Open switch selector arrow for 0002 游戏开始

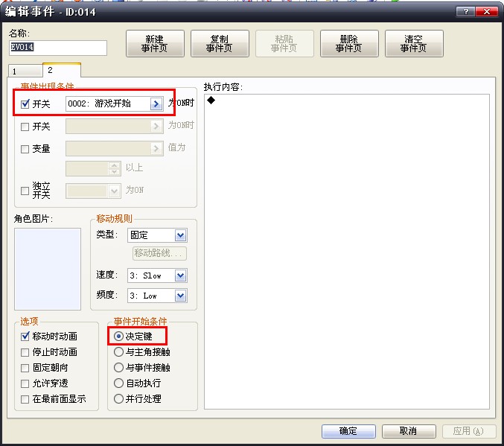pyautogui.click(x=156, y=103)
